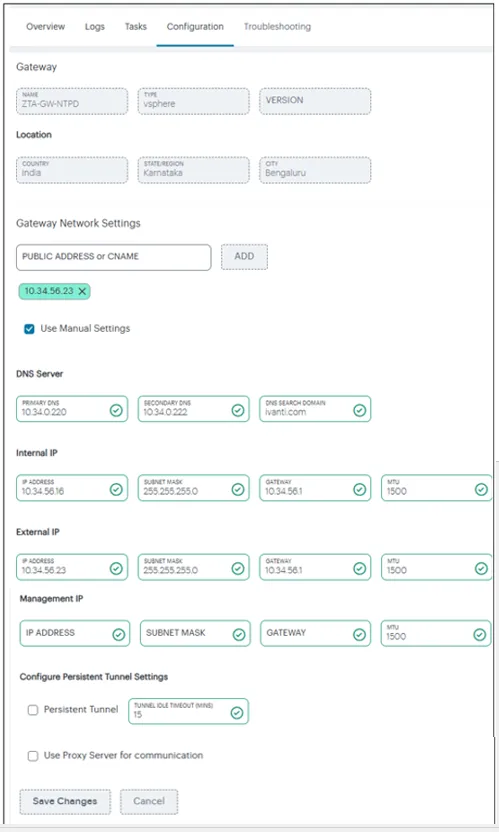
Task: Click the CITY field showing Bengaluru
Action: [x=315, y=170]
